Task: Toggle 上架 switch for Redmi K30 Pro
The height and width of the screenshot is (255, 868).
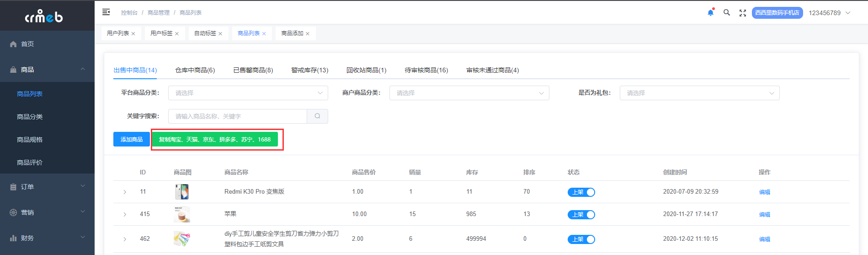Action: click(x=581, y=192)
